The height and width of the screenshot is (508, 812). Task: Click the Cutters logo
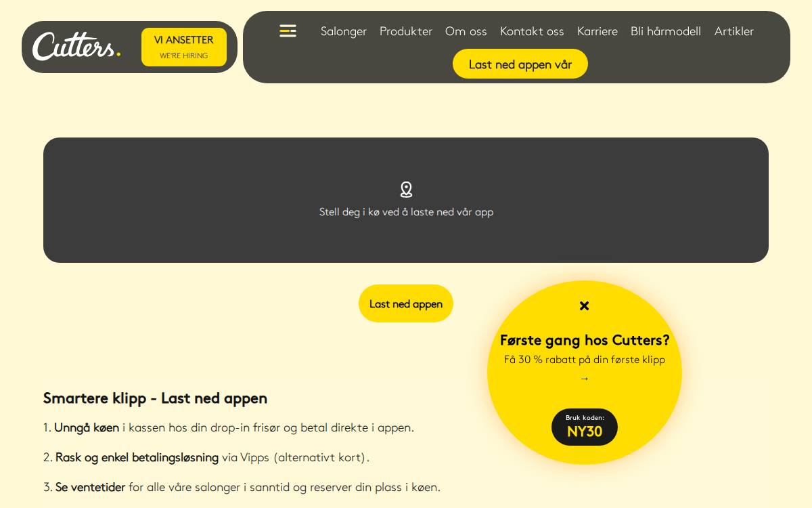click(x=76, y=47)
